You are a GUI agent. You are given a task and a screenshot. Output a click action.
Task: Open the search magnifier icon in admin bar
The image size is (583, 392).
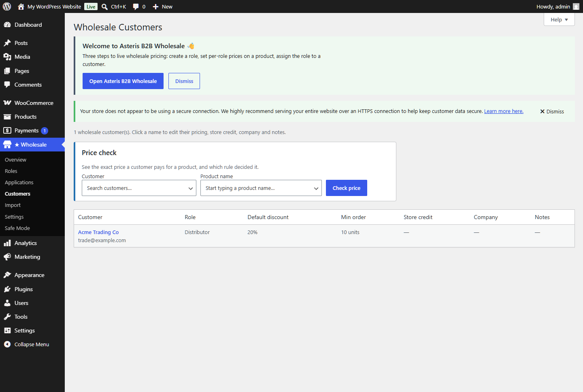pyautogui.click(x=104, y=6)
